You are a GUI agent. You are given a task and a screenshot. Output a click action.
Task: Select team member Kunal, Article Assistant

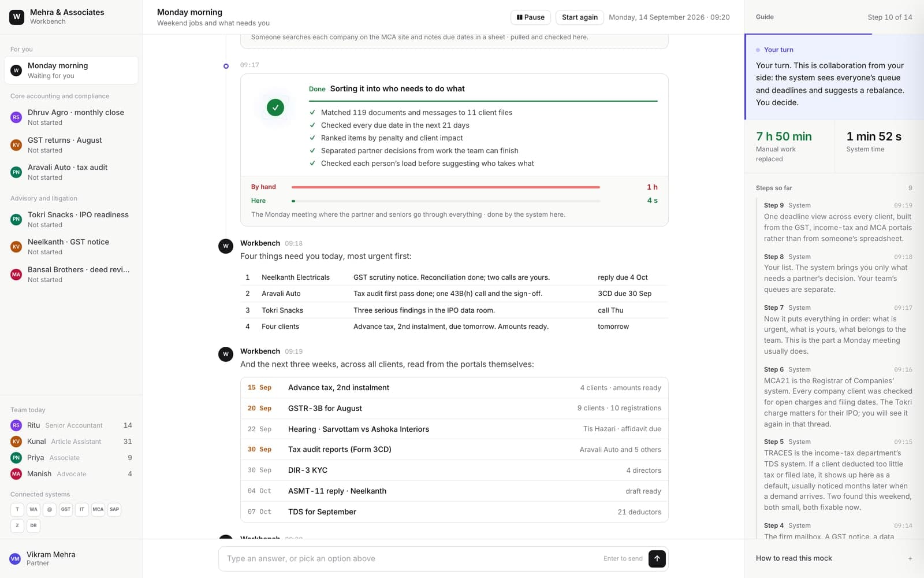[71, 442]
